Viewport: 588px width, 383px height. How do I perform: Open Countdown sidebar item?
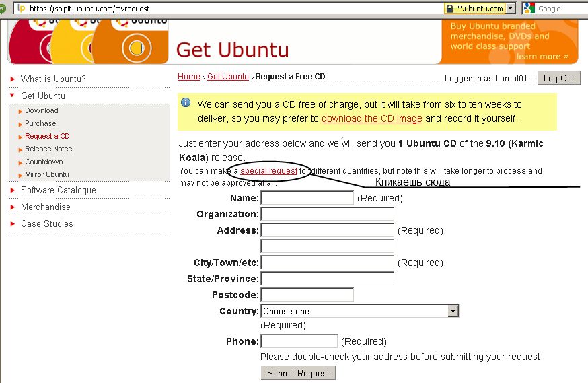[44, 162]
